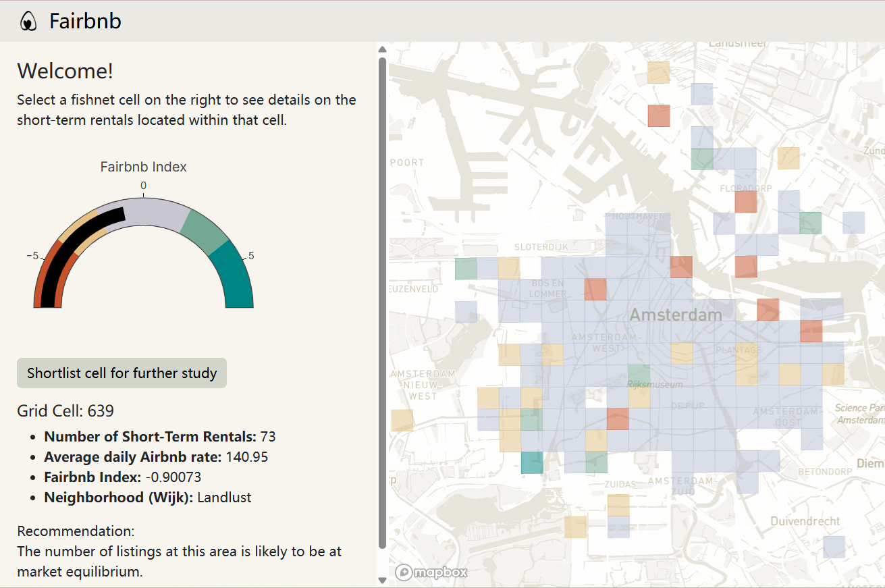This screenshot has width=885, height=588.
Task: Click "Fairbnb Index: -0.90073" list item
Action: [x=123, y=477]
